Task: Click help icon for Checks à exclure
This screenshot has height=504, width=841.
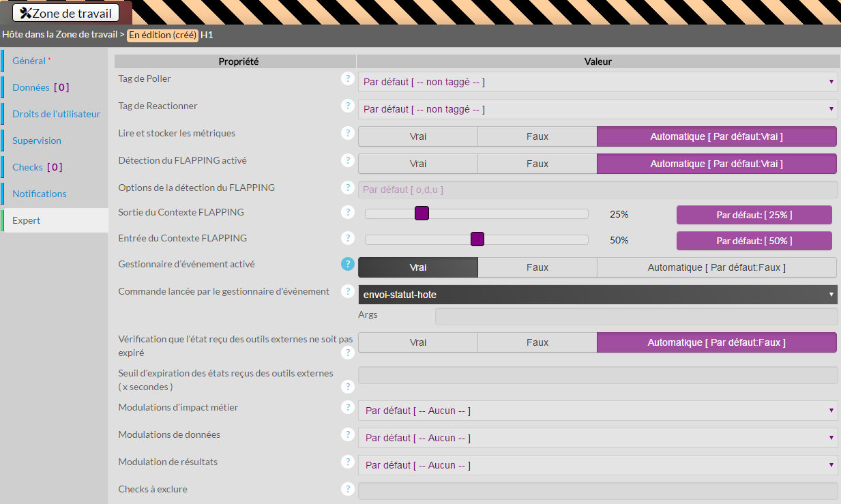Action: click(x=348, y=489)
